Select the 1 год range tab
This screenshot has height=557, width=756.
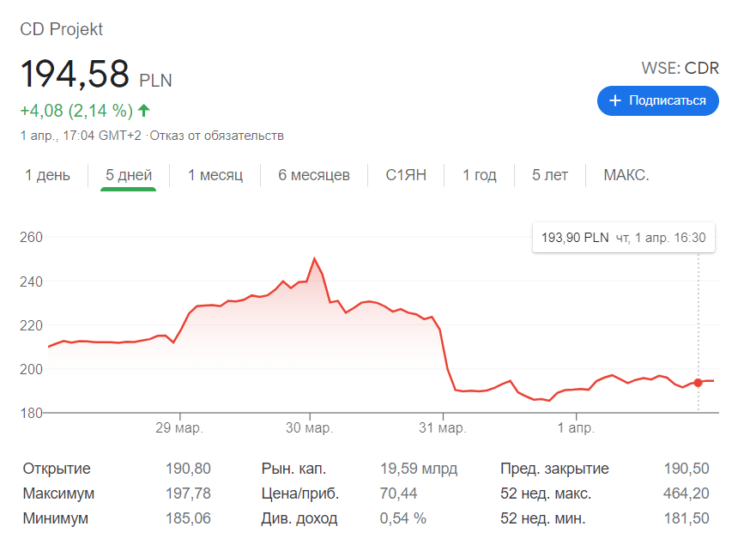pos(479,174)
